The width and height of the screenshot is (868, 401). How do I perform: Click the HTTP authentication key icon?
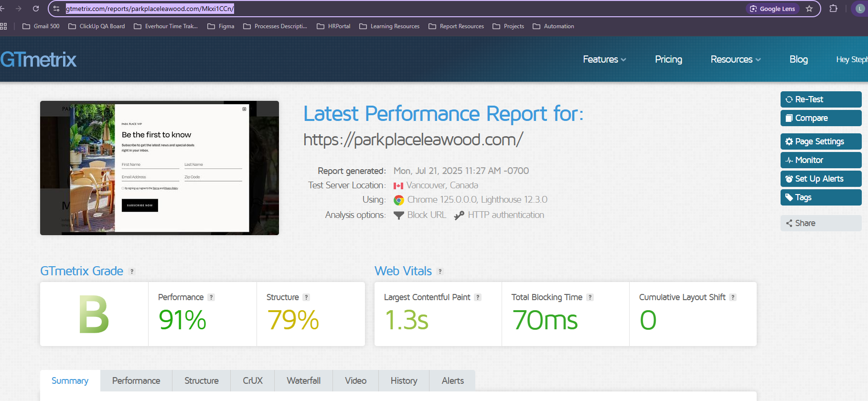459,216
